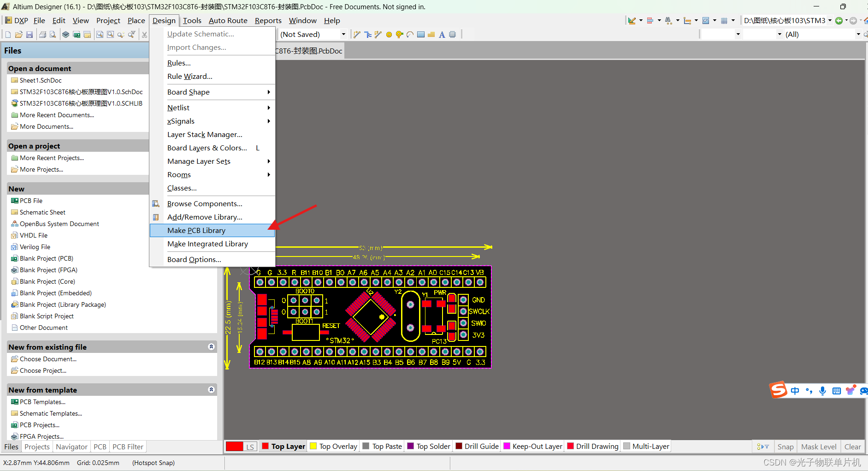Save the document with floppy icon
Screen dimensions: 868x471
click(x=30, y=35)
